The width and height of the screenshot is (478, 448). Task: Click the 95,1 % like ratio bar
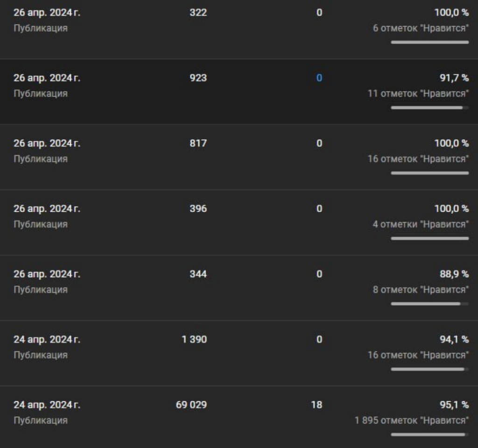pyautogui.click(x=430, y=434)
